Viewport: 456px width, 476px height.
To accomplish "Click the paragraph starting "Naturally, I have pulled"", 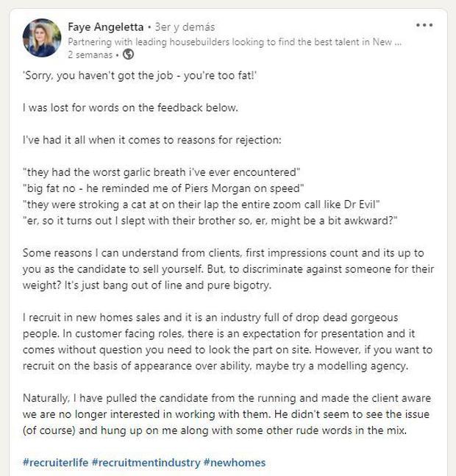I will (x=226, y=416).
